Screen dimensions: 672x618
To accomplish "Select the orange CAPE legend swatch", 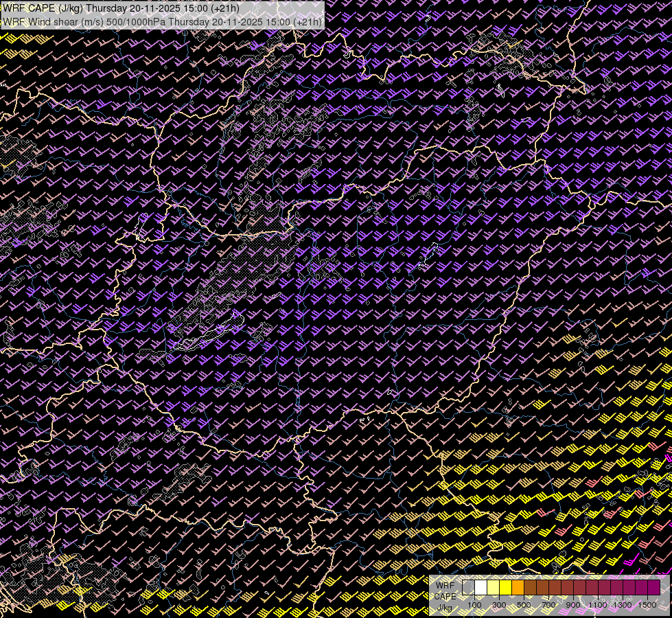I will (518, 588).
